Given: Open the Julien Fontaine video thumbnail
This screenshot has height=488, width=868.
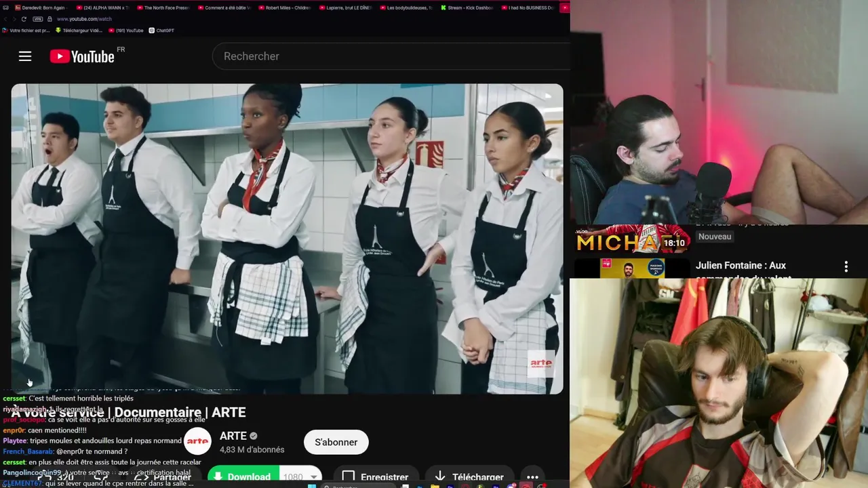Looking at the screenshot, I should tap(632, 268).
